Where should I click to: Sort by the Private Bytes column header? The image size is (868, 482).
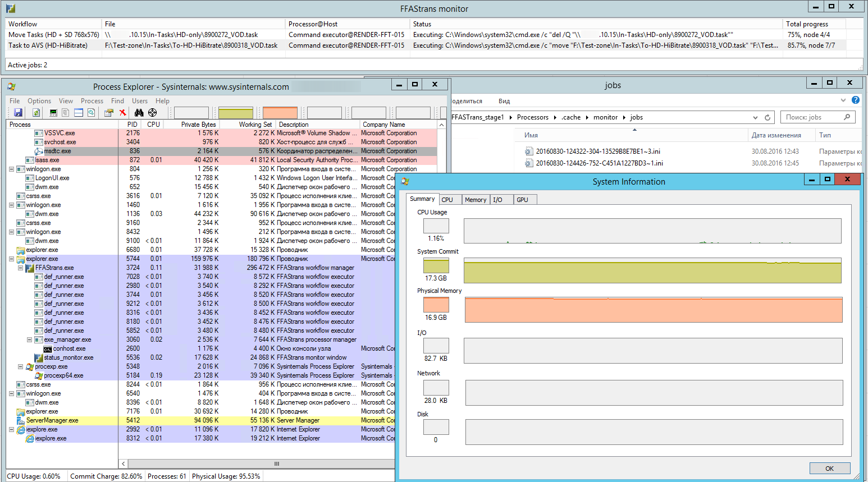coord(191,125)
